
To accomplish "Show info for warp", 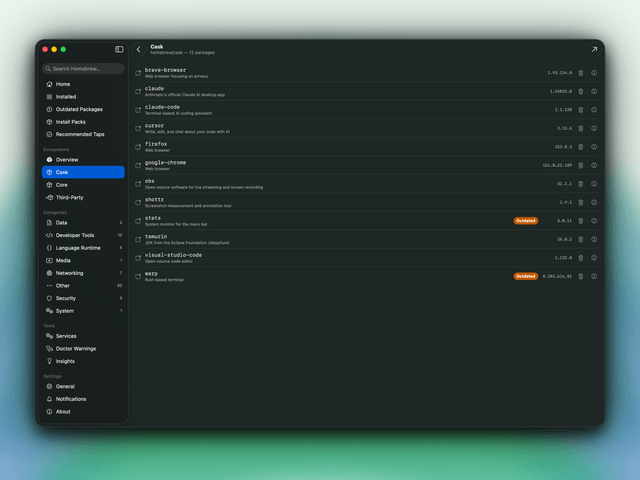I will click(594, 276).
